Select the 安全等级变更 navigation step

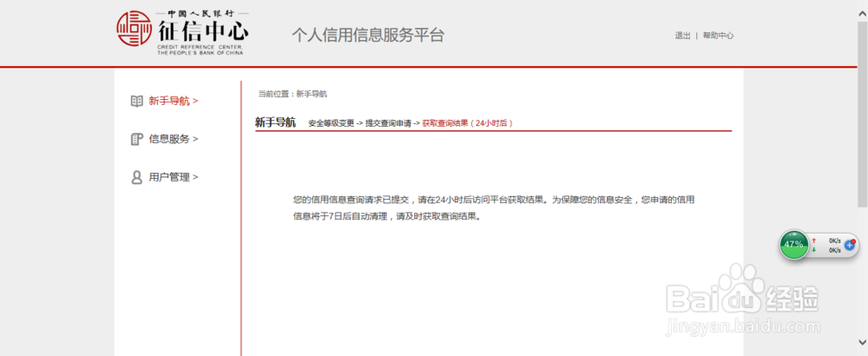pos(331,123)
